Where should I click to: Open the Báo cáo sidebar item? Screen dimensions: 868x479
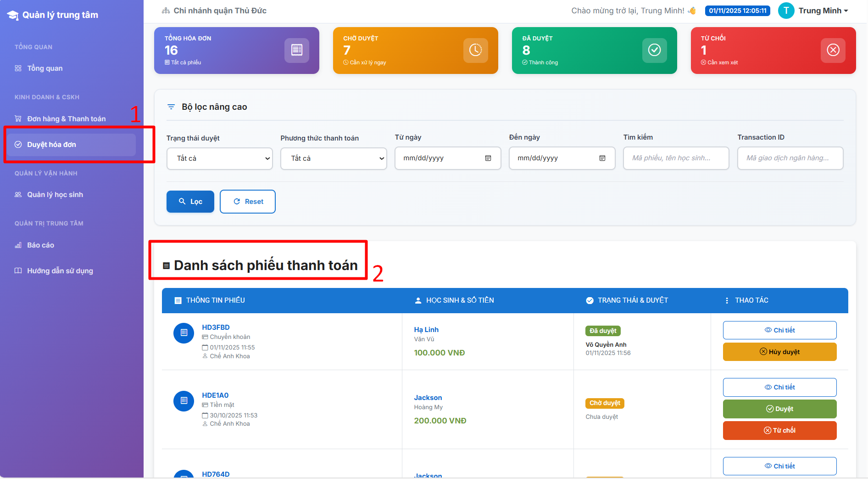tap(40, 245)
